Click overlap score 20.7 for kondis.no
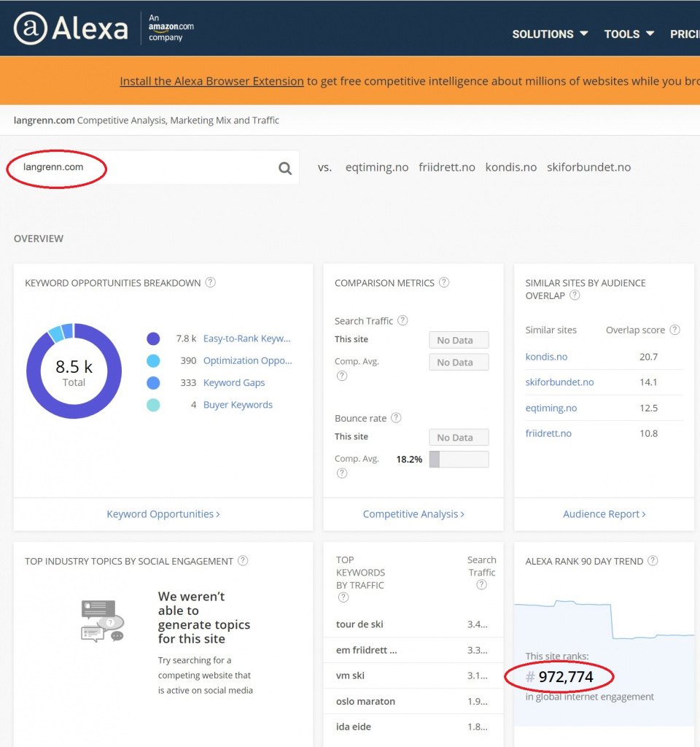This screenshot has height=747, width=700. (x=648, y=357)
